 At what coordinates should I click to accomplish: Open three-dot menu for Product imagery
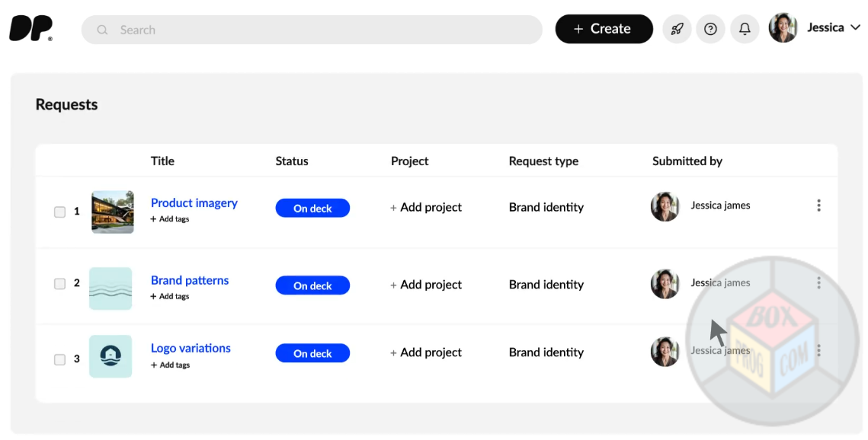(818, 206)
